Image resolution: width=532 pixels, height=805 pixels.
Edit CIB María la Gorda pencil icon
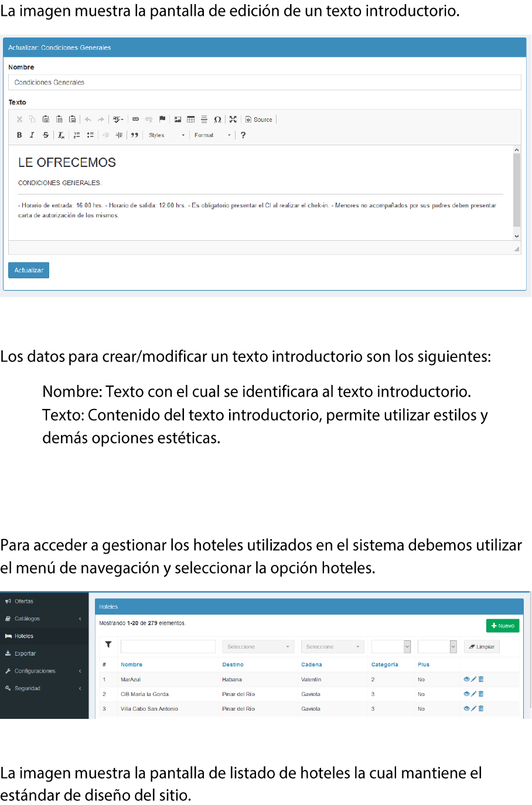click(x=473, y=694)
